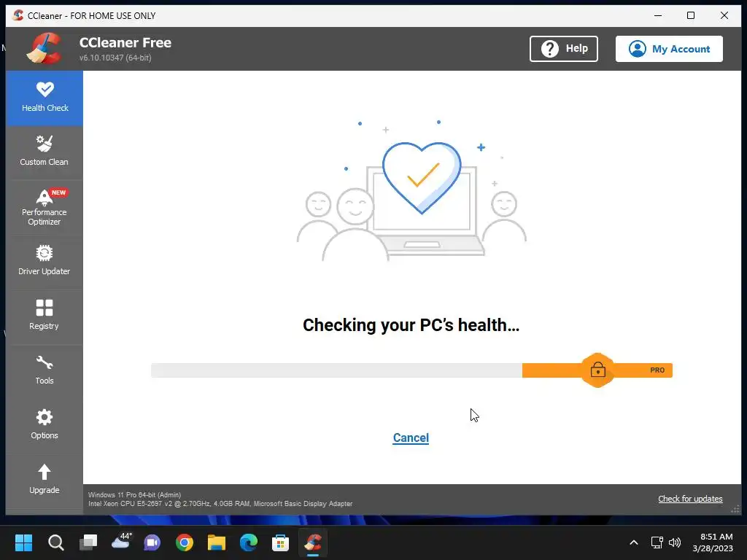Maximize the CCleaner window
Image resolution: width=747 pixels, height=560 pixels.
click(x=691, y=15)
